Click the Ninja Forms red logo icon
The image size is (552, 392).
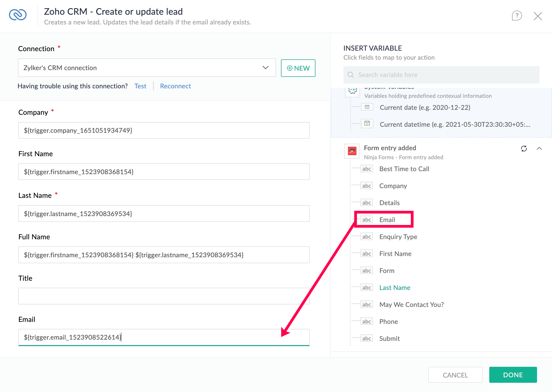point(352,151)
